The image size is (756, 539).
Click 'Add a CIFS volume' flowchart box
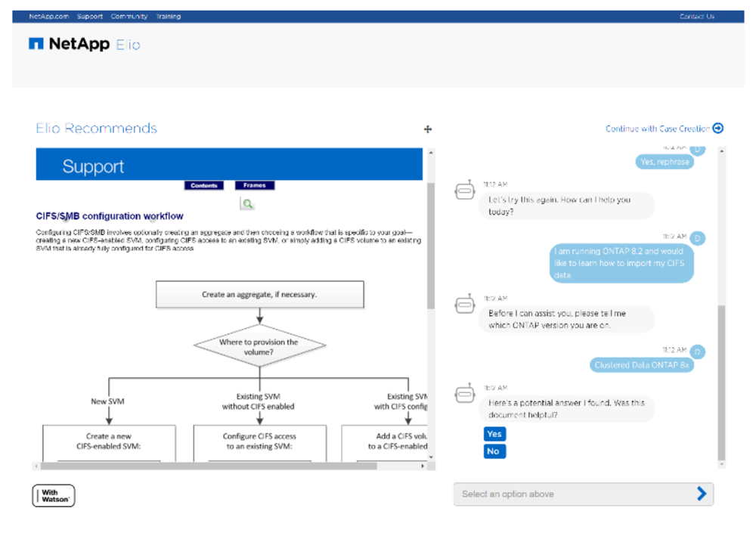pos(384,442)
